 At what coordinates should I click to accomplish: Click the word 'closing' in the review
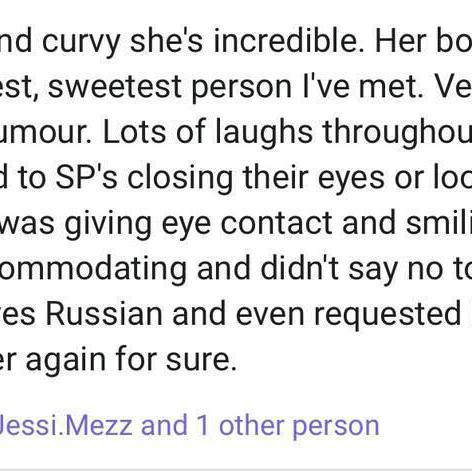180,180
